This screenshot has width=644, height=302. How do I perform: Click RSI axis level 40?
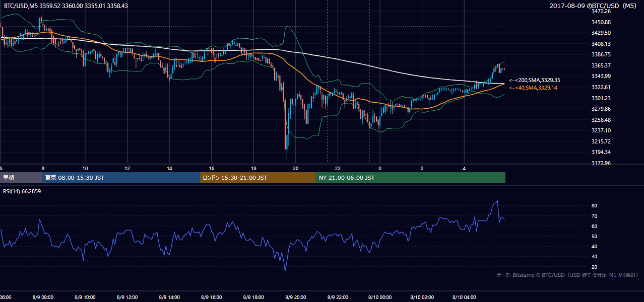coord(595,246)
